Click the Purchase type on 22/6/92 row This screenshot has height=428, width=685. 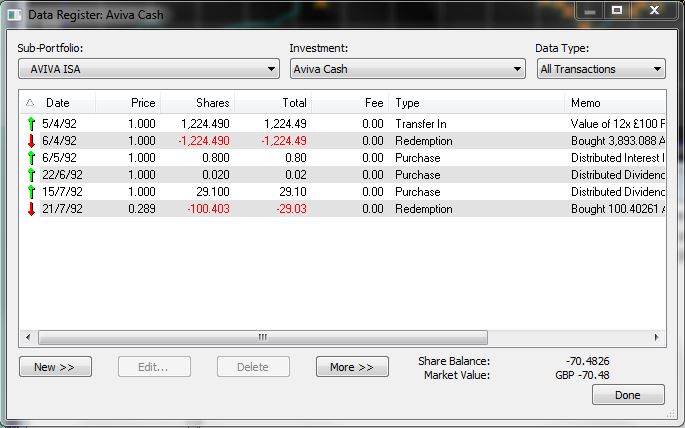point(418,175)
